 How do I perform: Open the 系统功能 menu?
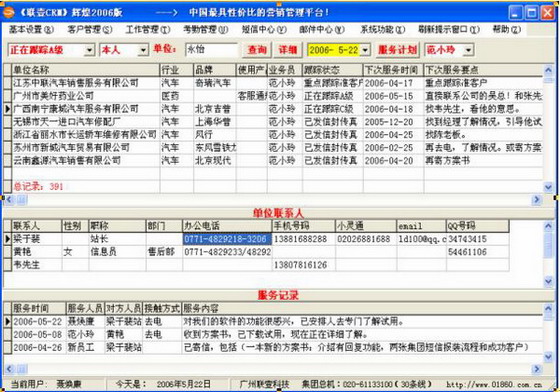pyautogui.click(x=382, y=30)
